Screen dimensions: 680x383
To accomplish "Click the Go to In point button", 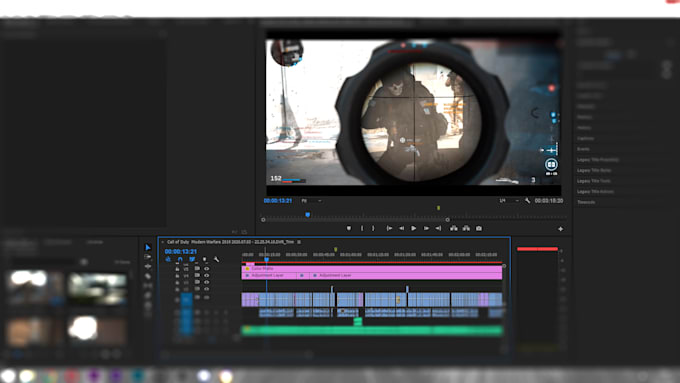I will [389, 228].
